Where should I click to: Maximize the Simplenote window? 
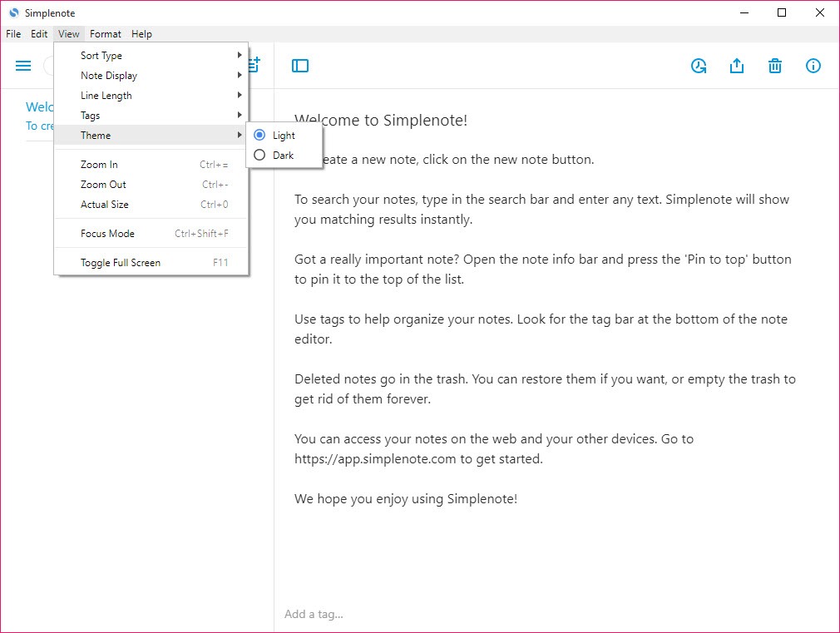[x=782, y=12]
